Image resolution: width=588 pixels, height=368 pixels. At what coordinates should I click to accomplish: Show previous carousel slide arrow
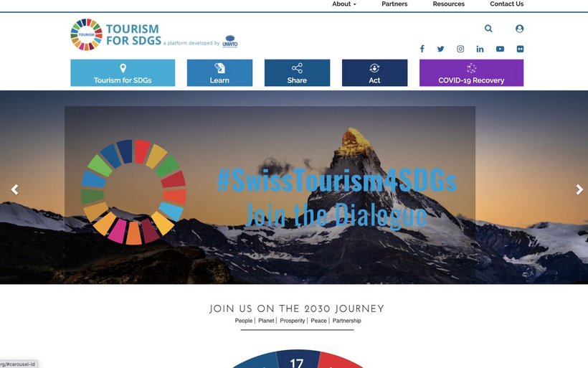click(x=14, y=189)
